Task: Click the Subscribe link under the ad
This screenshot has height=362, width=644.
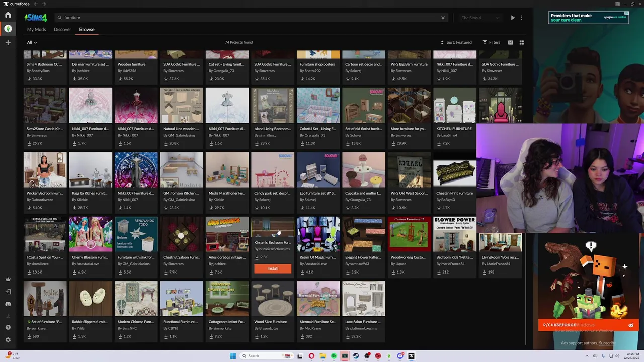Action: click(x=607, y=343)
